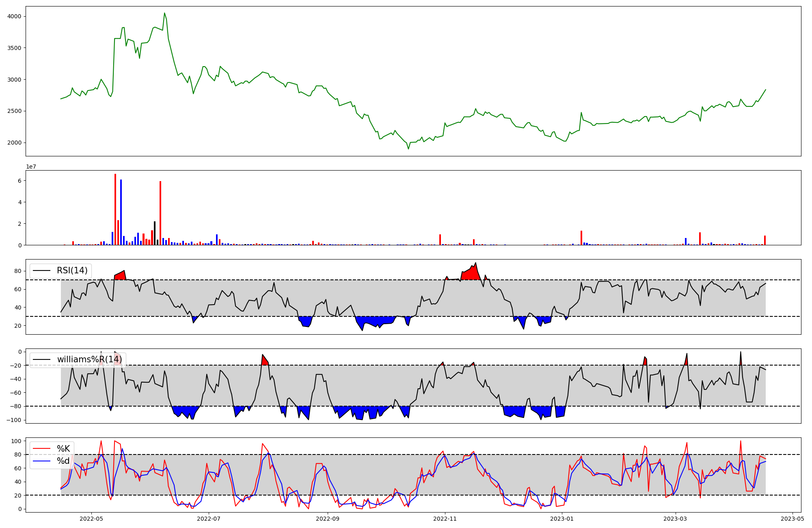
Task: Click the blue line sample beside %d
Action: pyautogui.click(x=42, y=461)
